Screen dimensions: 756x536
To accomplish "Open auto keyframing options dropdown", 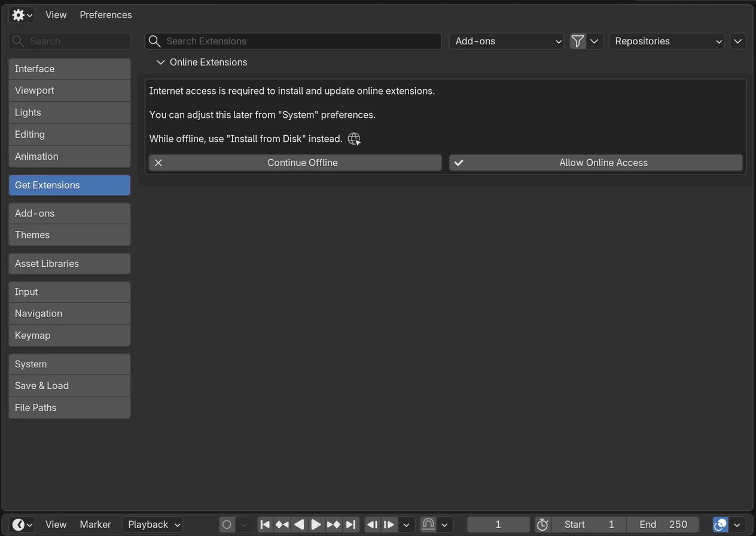I will [243, 525].
